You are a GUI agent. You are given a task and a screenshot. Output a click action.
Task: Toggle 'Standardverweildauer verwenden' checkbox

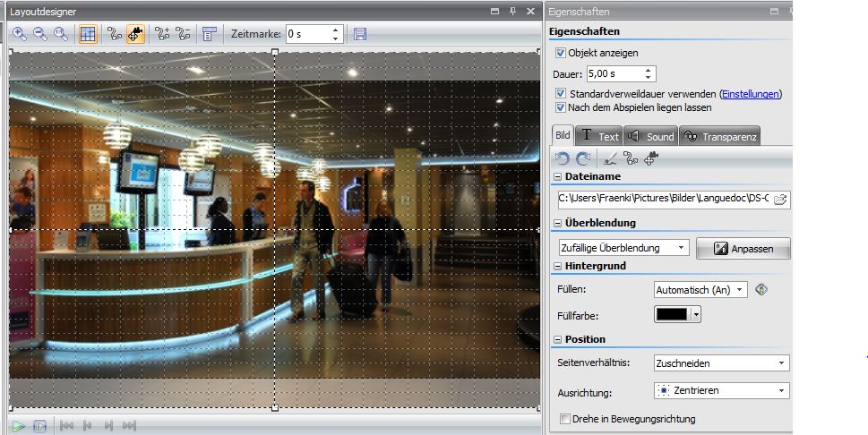(x=562, y=94)
